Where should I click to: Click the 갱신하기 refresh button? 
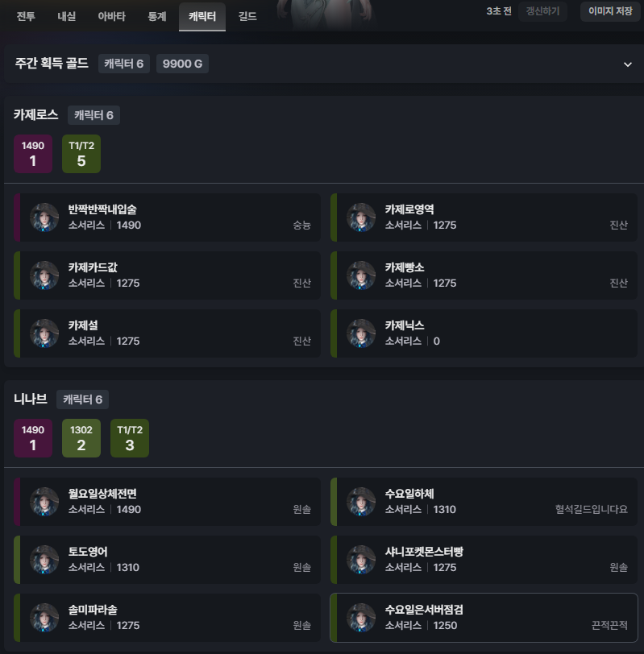542,11
